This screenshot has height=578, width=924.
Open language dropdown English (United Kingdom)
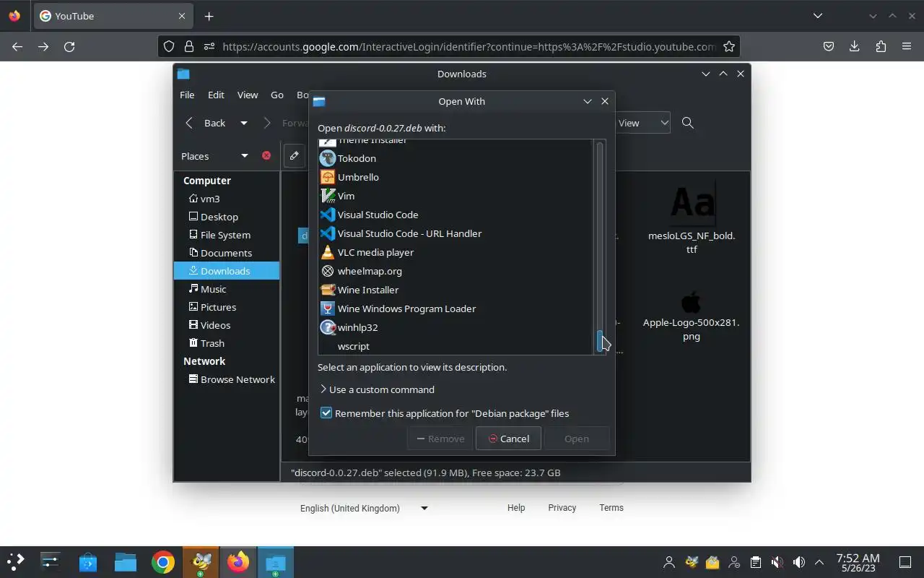pos(364,508)
